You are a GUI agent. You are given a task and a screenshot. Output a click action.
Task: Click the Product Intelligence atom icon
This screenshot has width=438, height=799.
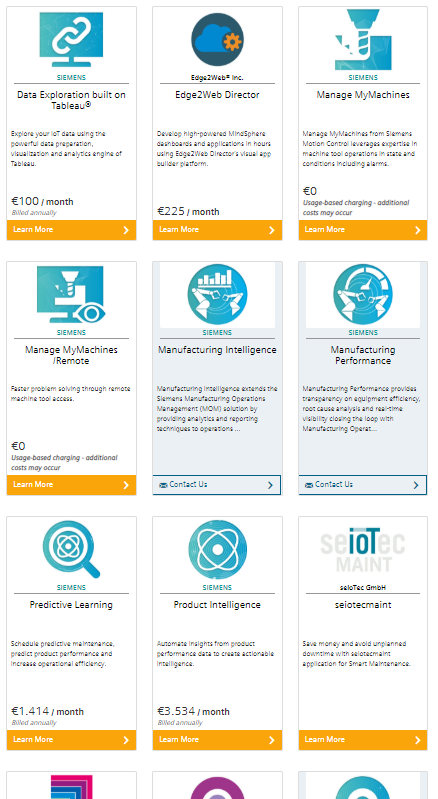(217, 549)
